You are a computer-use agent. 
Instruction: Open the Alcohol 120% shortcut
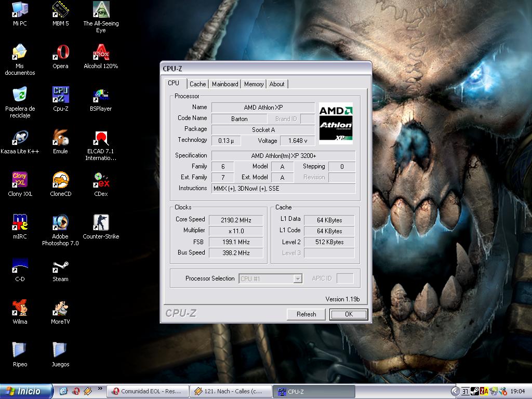coord(101,52)
